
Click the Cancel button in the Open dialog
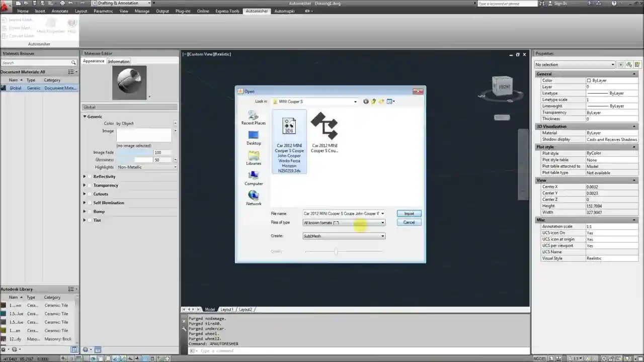point(409,222)
